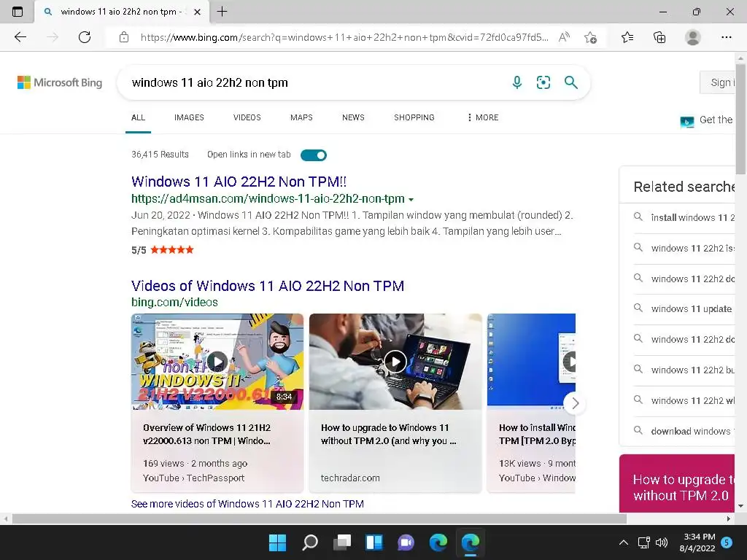Expand dropdown arrow beside ad4msan.com URL
The height and width of the screenshot is (560, 747).
(411, 200)
